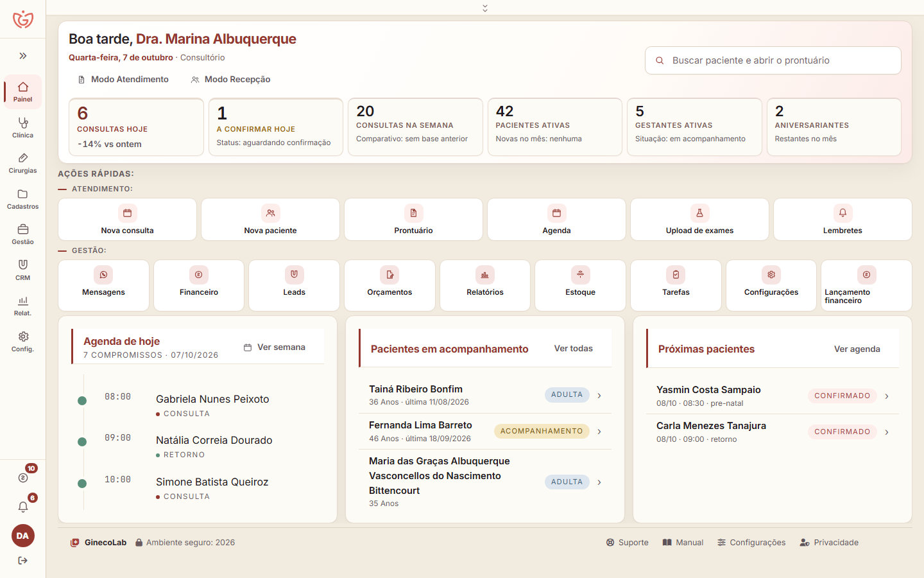Open Yasmin Costa Sampaio row chevron
The image size is (924, 578).
click(x=887, y=396)
